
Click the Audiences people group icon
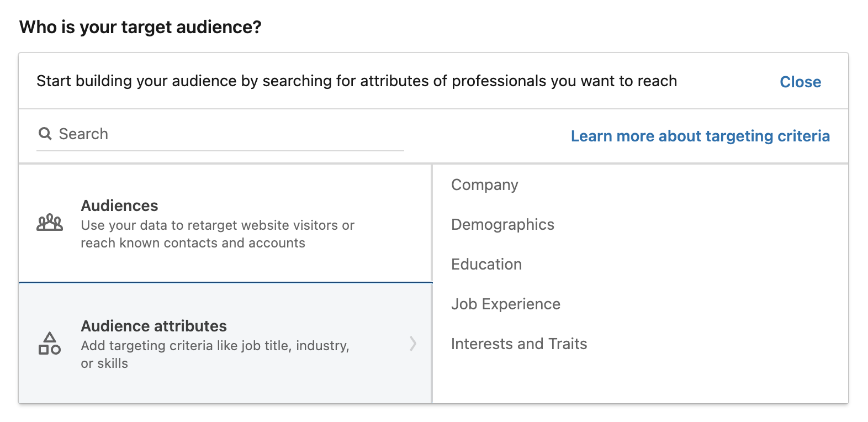pyautogui.click(x=50, y=223)
